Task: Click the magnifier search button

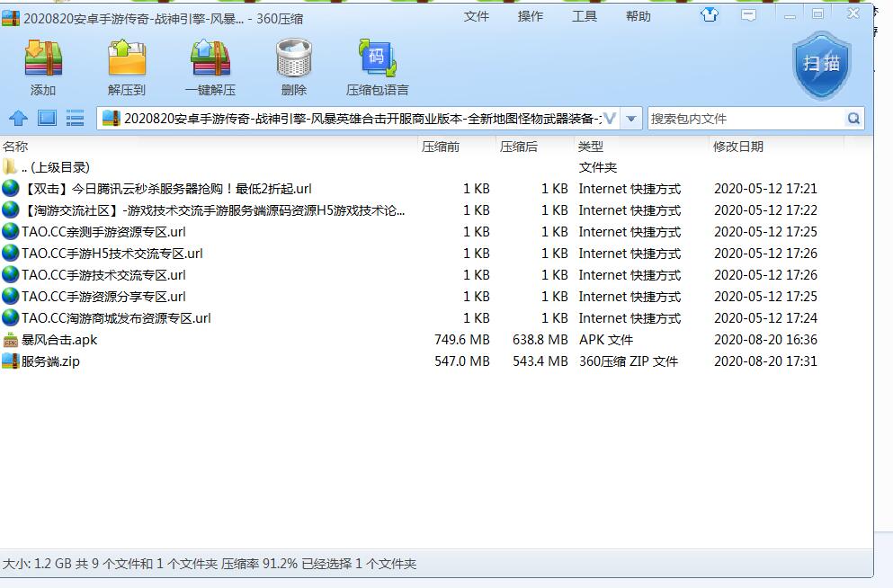Action: (853, 119)
